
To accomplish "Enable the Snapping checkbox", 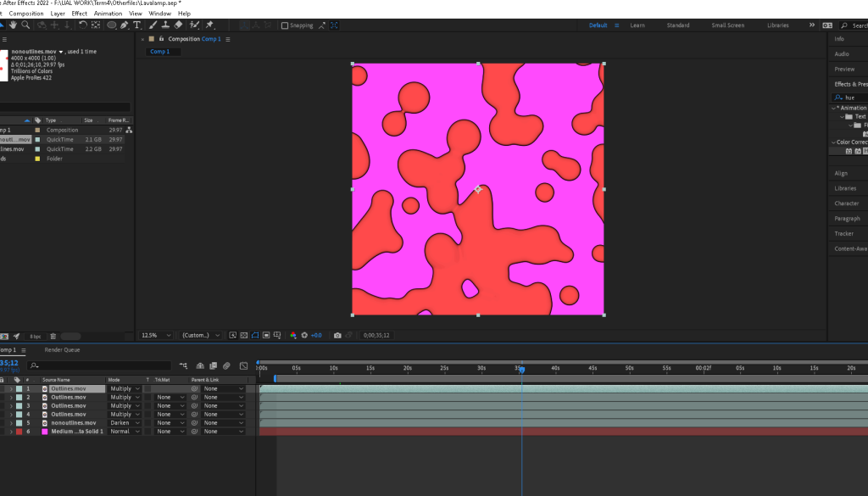I will pyautogui.click(x=285, y=25).
